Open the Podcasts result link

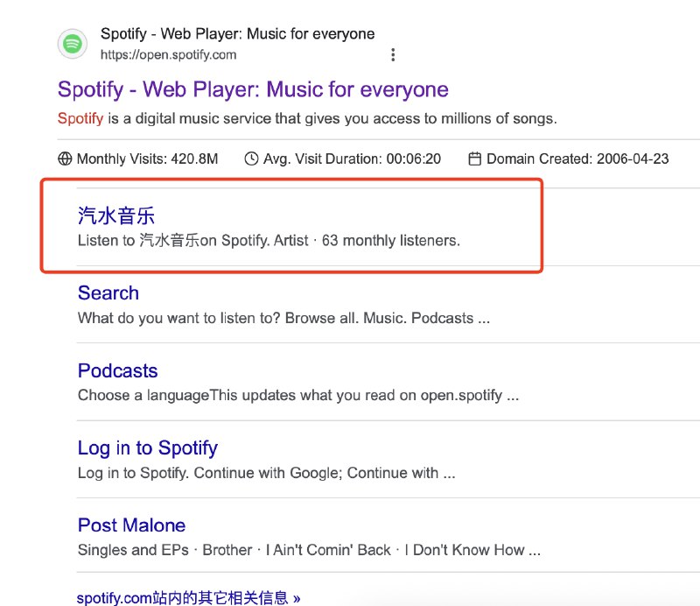coord(117,370)
